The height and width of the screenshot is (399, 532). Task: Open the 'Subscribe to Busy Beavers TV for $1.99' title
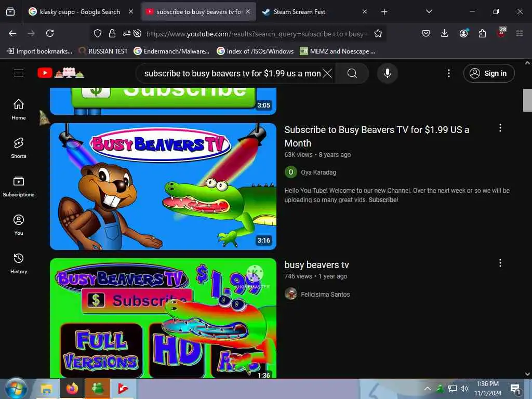377,137
